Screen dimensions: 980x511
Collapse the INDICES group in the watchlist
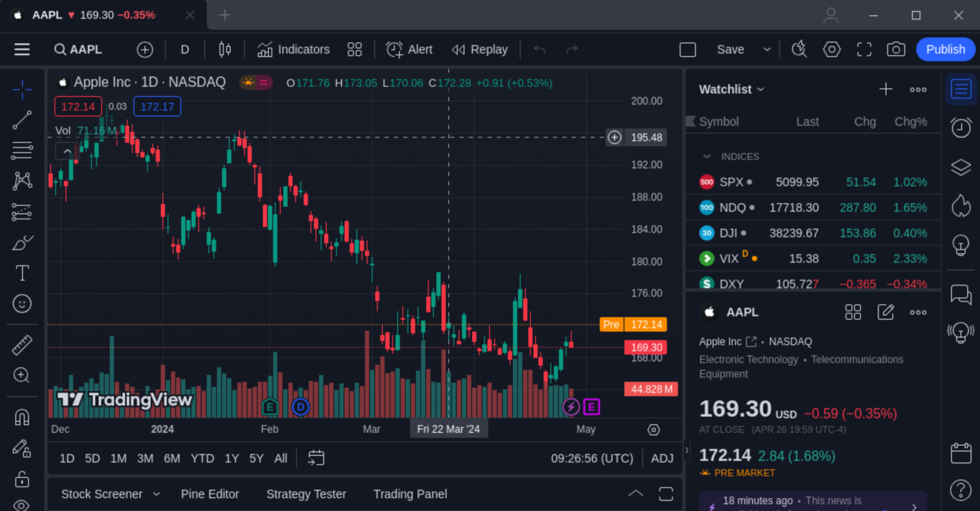(x=706, y=156)
